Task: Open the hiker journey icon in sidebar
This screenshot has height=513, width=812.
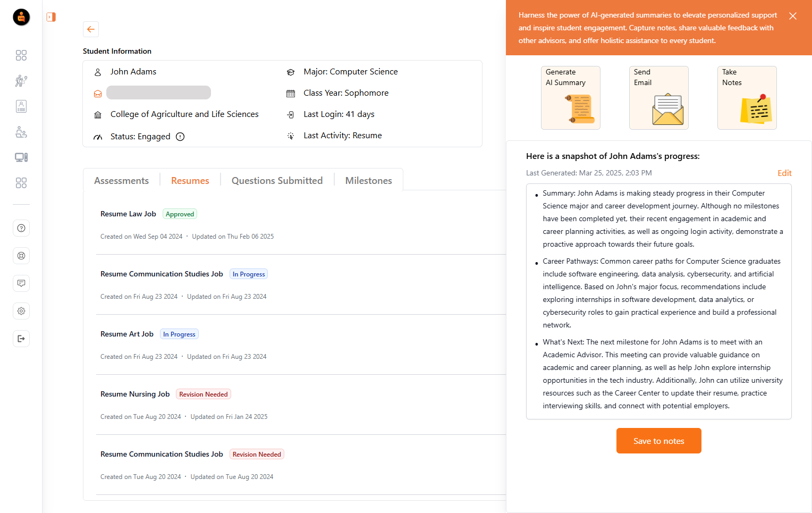Action: pos(21,81)
